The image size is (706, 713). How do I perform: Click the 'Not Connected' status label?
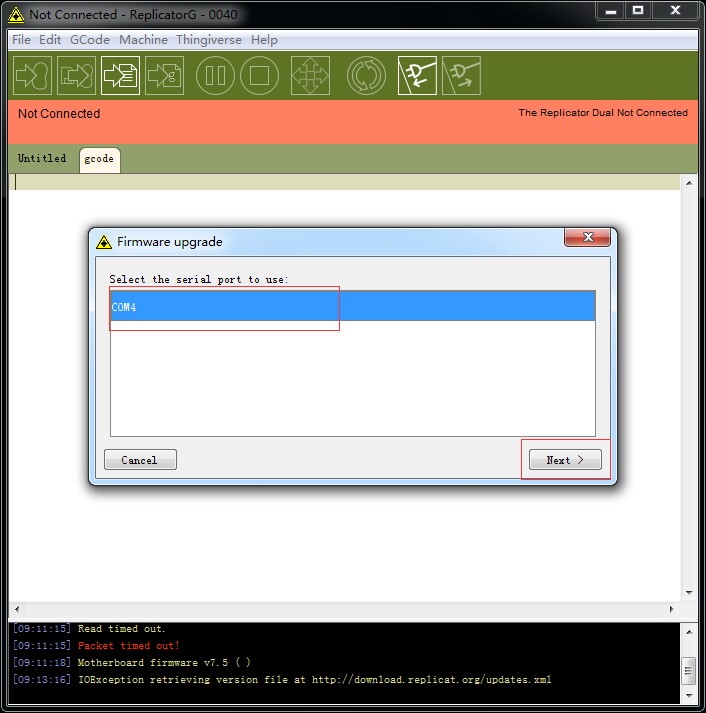[59, 114]
